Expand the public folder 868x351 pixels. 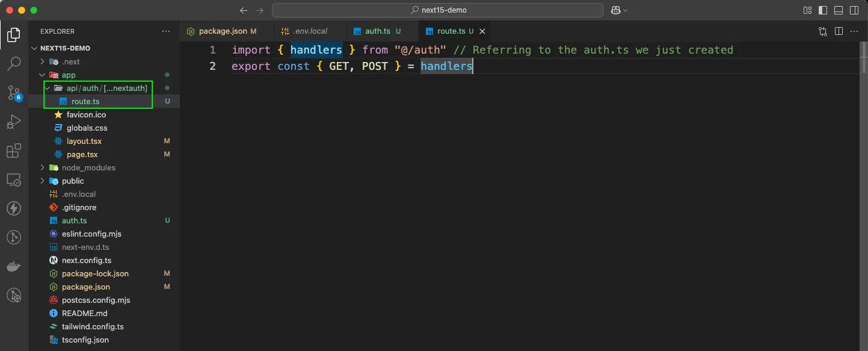pos(42,181)
